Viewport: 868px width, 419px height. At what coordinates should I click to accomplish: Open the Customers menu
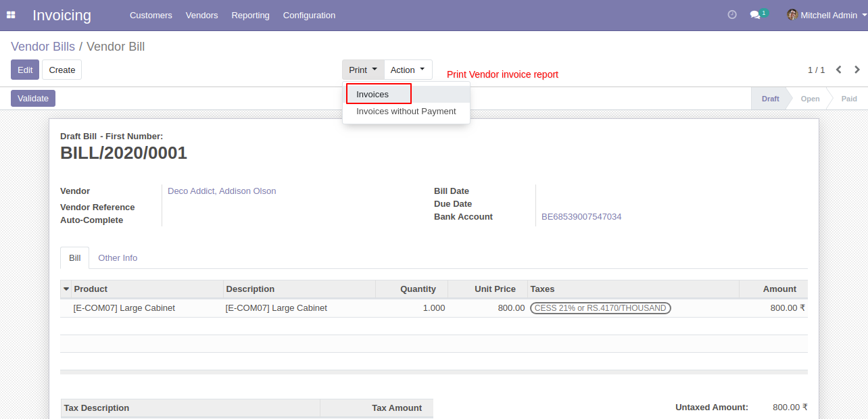pyautogui.click(x=151, y=15)
